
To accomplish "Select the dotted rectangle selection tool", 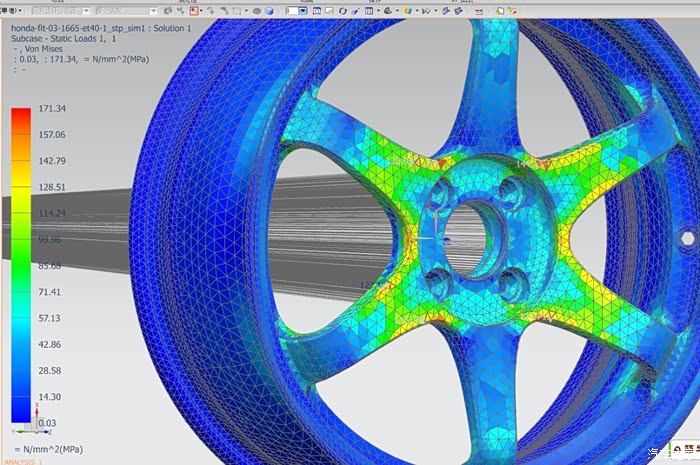I will pyautogui.click(x=237, y=11).
